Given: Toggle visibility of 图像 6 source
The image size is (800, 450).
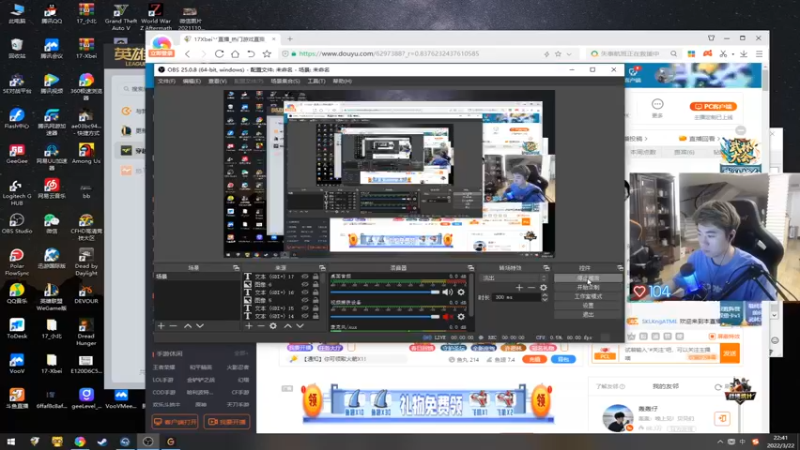Looking at the screenshot, I should (305, 285).
